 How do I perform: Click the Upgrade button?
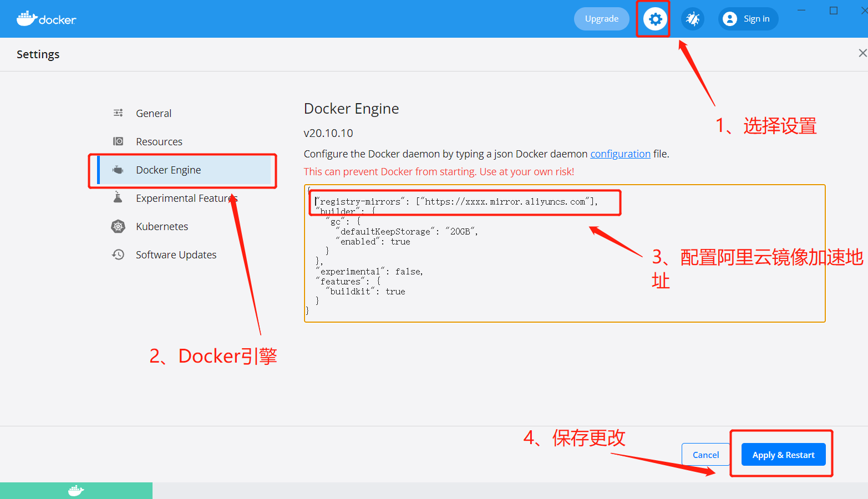click(x=602, y=19)
